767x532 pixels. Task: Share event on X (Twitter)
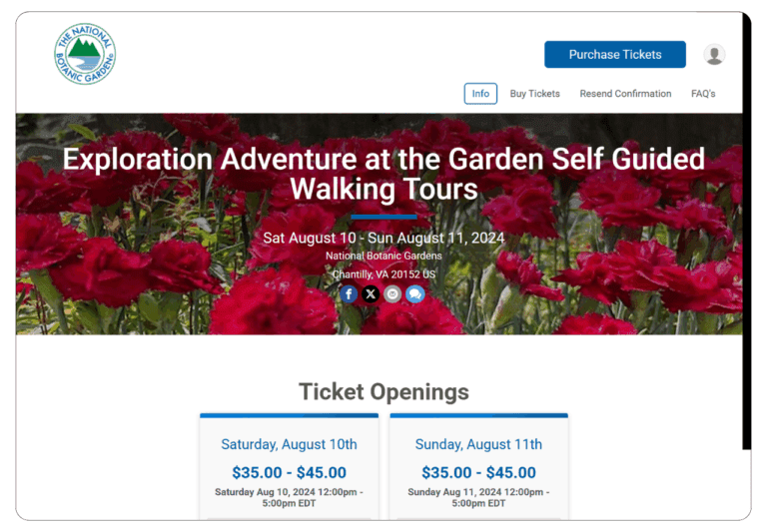coord(371,293)
